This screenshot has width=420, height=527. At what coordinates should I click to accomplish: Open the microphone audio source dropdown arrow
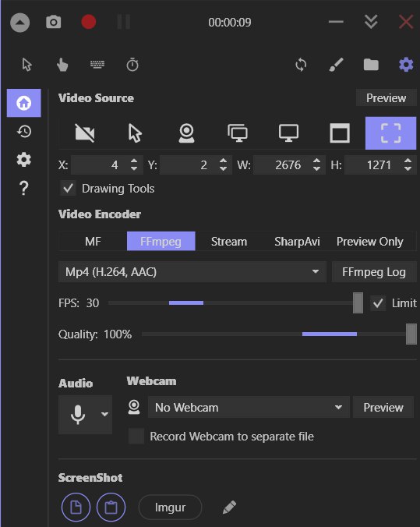[x=105, y=414]
